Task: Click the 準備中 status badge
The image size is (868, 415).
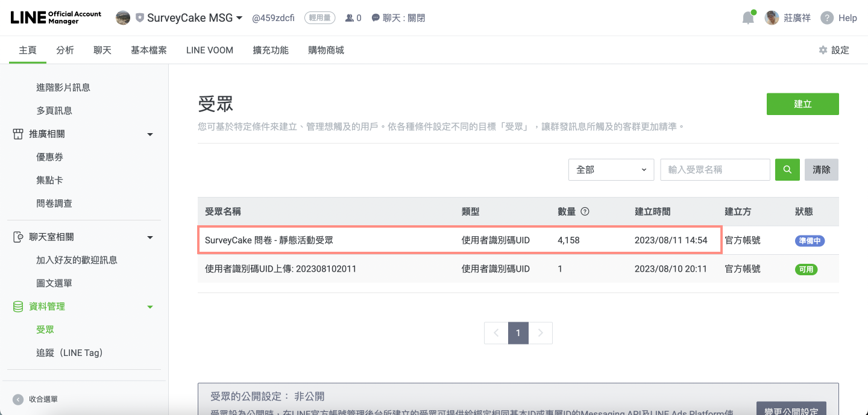Action: pyautogui.click(x=810, y=240)
